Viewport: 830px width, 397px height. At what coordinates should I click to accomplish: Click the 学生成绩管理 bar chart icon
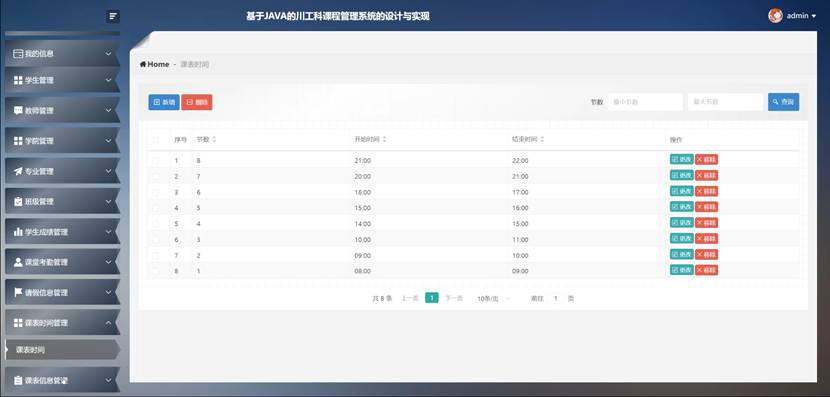(18, 232)
